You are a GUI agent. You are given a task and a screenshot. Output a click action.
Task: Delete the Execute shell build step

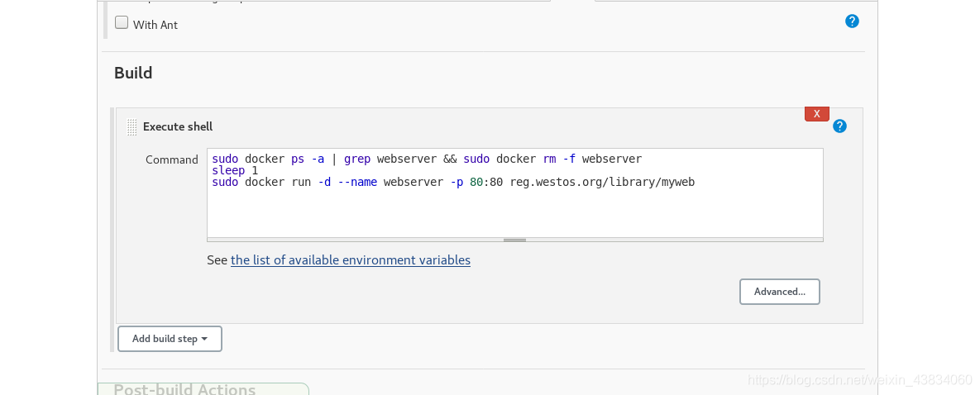pos(817,114)
